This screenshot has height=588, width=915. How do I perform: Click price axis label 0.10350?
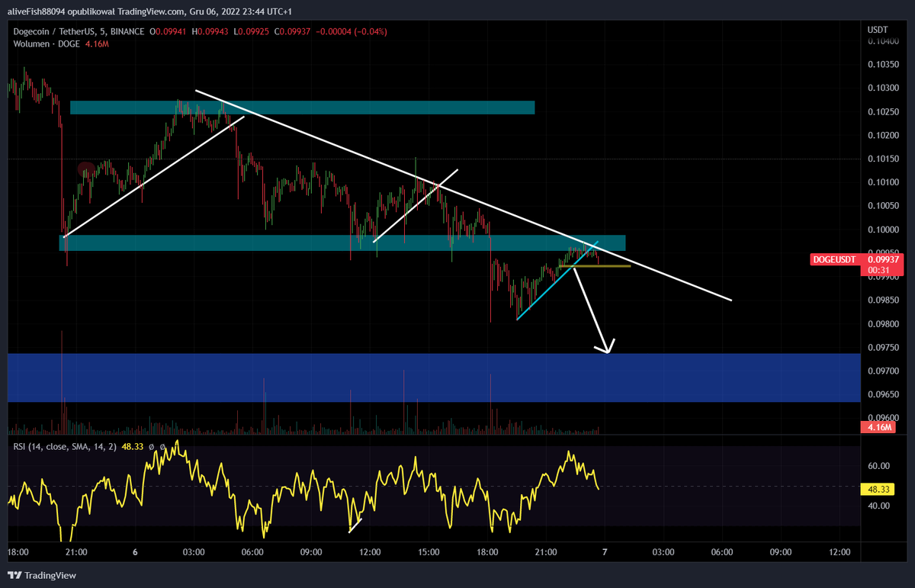tap(881, 65)
